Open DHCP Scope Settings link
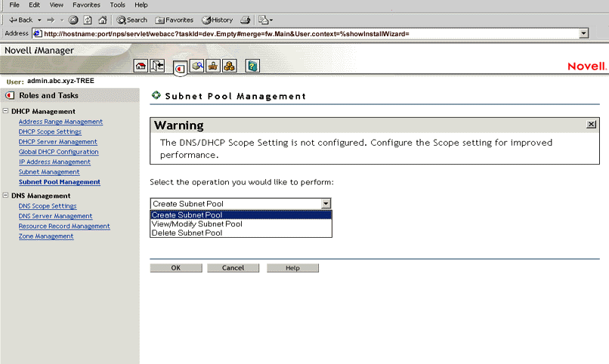Screen dimensions: 609x364 50,131
